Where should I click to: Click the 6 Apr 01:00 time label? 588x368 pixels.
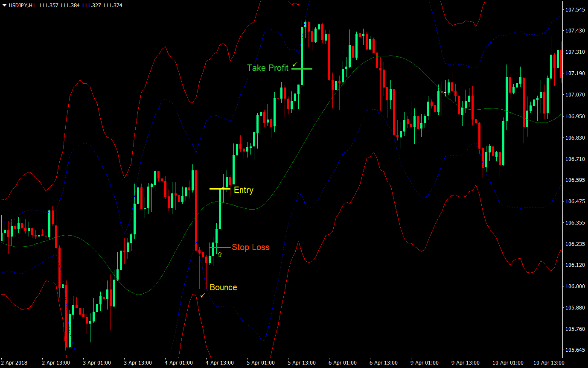tap(342, 363)
